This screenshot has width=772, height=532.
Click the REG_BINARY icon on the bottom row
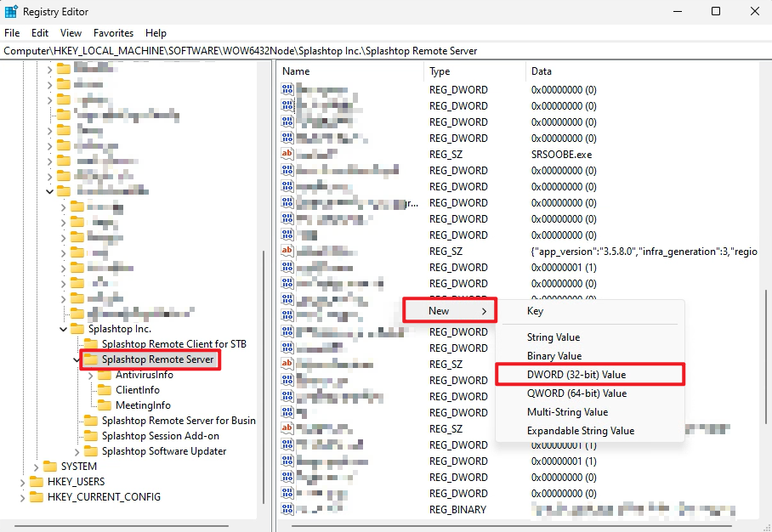287,509
